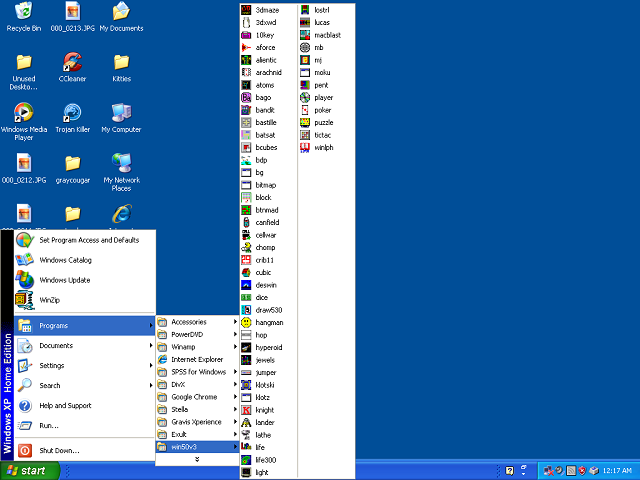Screen dimensions: 640x480
Task: Open Windows Catalog
Action: tap(84, 260)
